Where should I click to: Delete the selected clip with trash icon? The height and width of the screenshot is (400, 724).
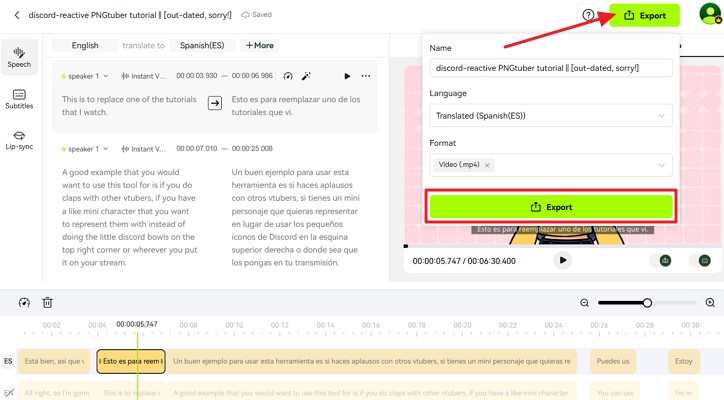click(x=47, y=303)
